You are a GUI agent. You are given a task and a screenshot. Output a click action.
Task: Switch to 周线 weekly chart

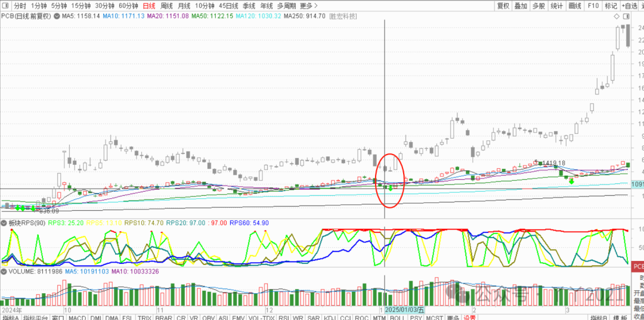[x=166, y=6]
